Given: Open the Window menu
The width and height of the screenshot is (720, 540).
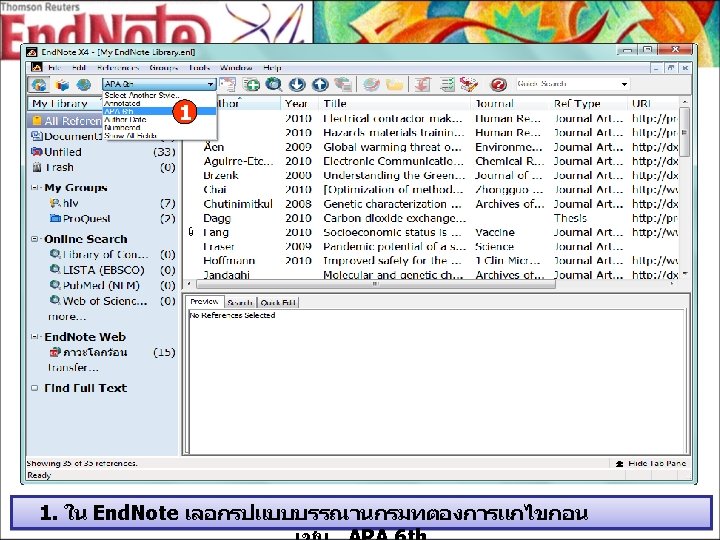Looking at the screenshot, I should click(x=236, y=68).
